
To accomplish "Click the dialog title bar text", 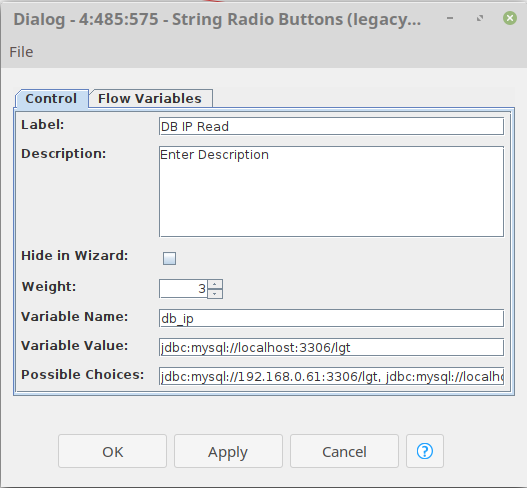I will (x=217, y=19).
